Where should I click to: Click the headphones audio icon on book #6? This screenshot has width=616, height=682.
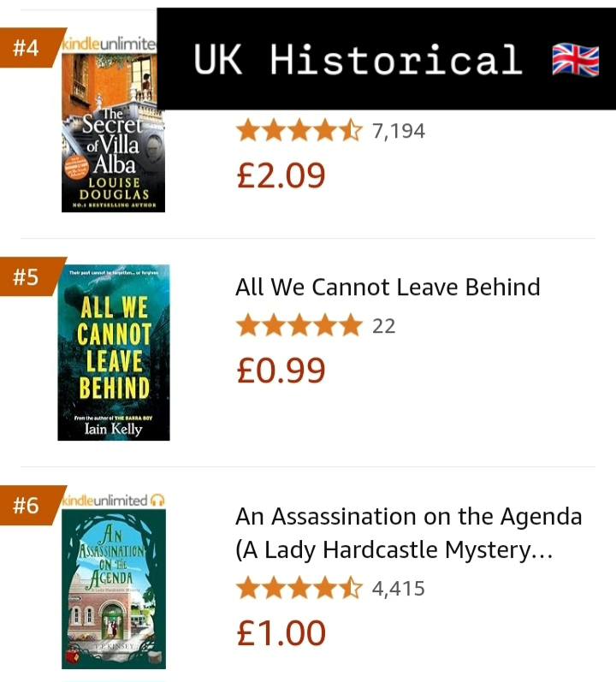[157, 499]
